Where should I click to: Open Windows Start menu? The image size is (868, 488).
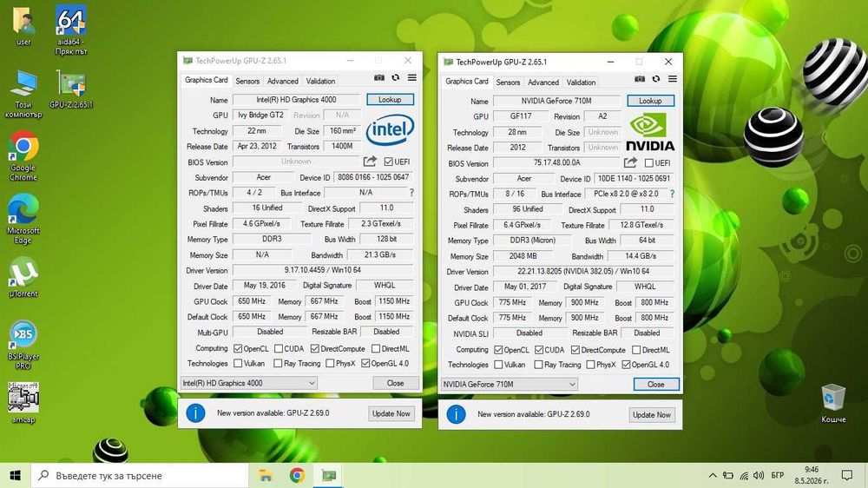pyautogui.click(x=15, y=475)
